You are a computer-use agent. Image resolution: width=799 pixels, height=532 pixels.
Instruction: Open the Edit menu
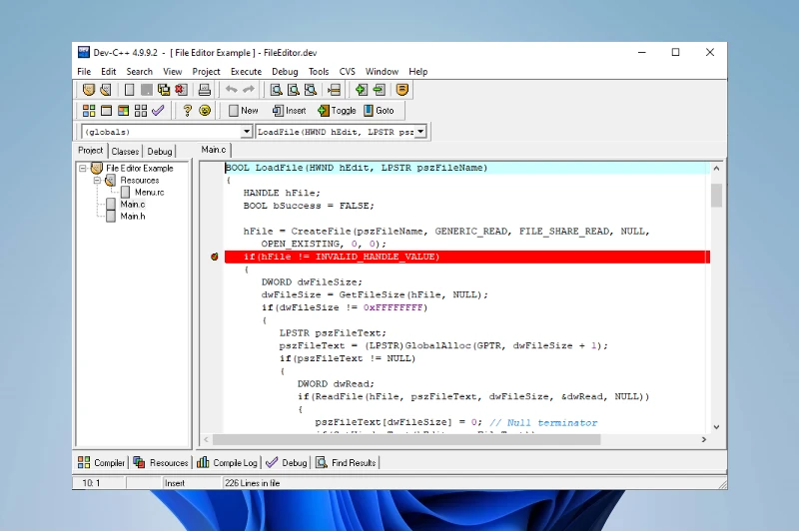[108, 72]
